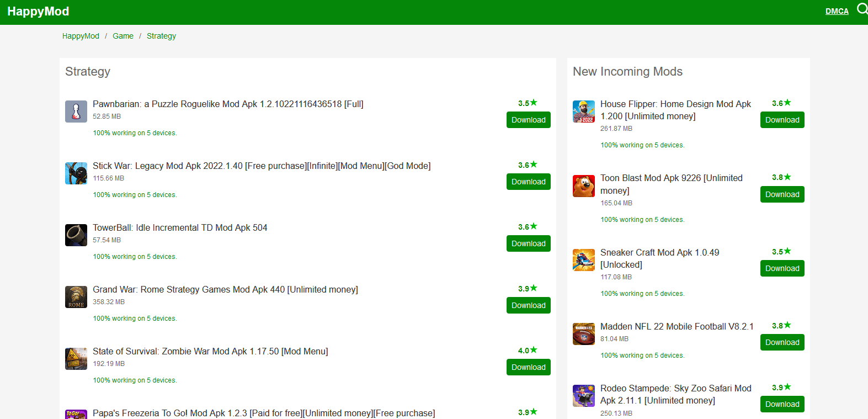The height and width of the screenshot is (419, 868).
Task: Download Toon Blast mod
Action: (x=782, y=194)
